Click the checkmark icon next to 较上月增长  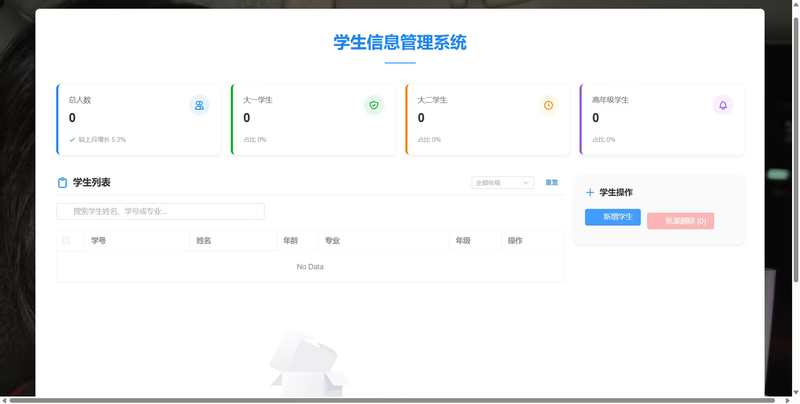point(72,139)
